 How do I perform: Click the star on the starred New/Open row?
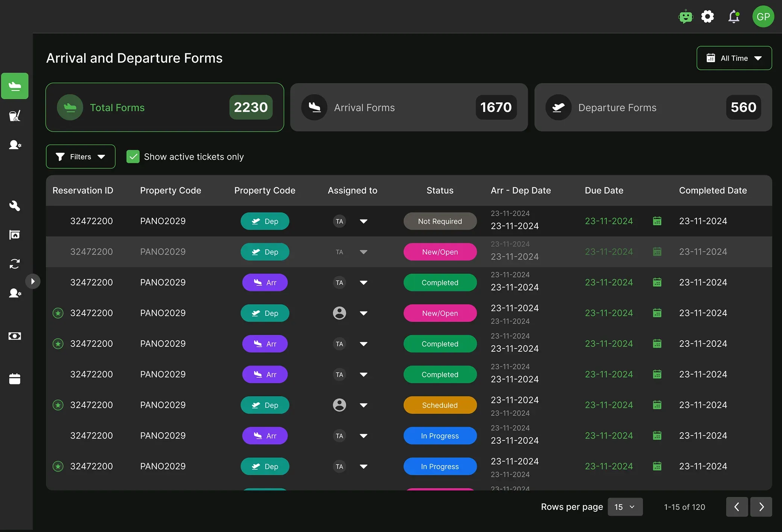pos(58,313)
